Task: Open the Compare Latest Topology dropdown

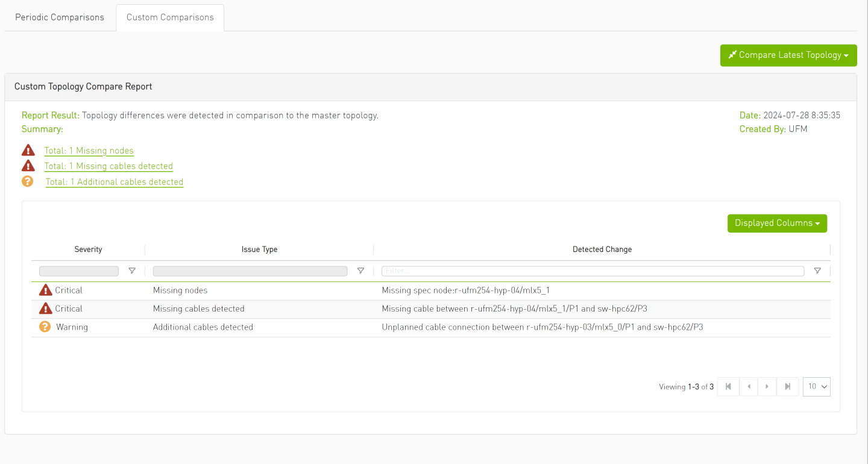Action: coord(788,55)
